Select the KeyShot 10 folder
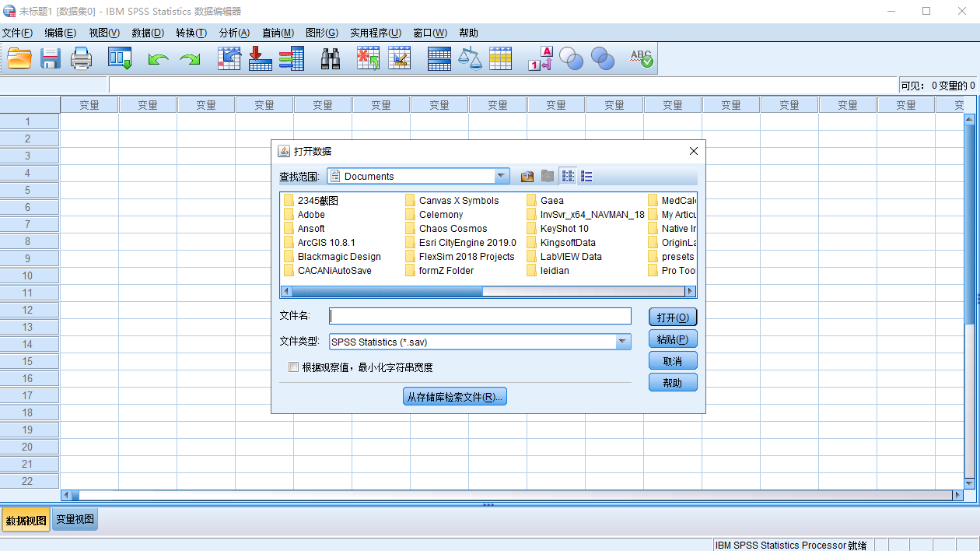The height and width of the screenshot is (551, 980). (x=558, y=229)
